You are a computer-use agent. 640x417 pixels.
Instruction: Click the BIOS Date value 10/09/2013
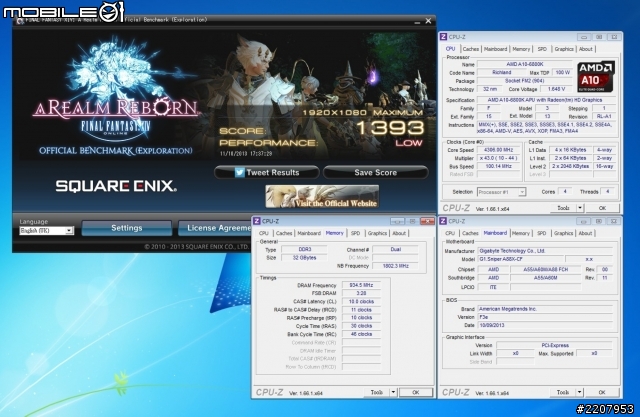(x=545, y=325)
